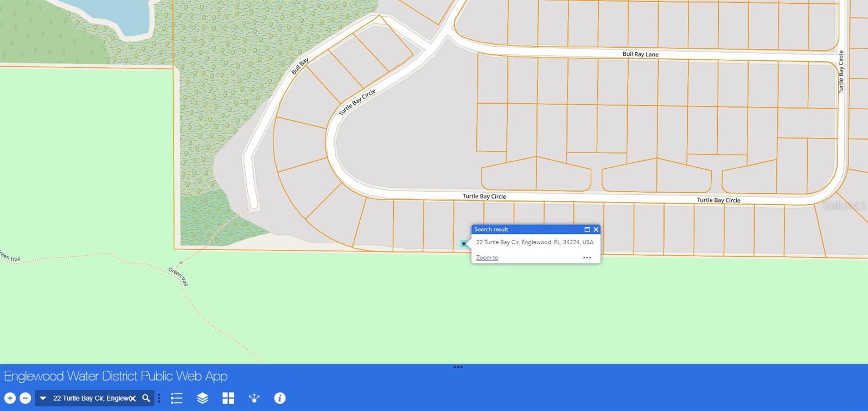Open the Basemap Gallery grid icon
This screenshot has height=411, width=868.
click(x=228, y=398)
